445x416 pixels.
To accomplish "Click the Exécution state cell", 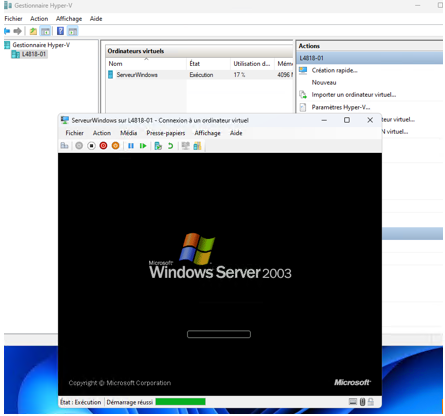I will pyautogui.click(x=201, y=75).
